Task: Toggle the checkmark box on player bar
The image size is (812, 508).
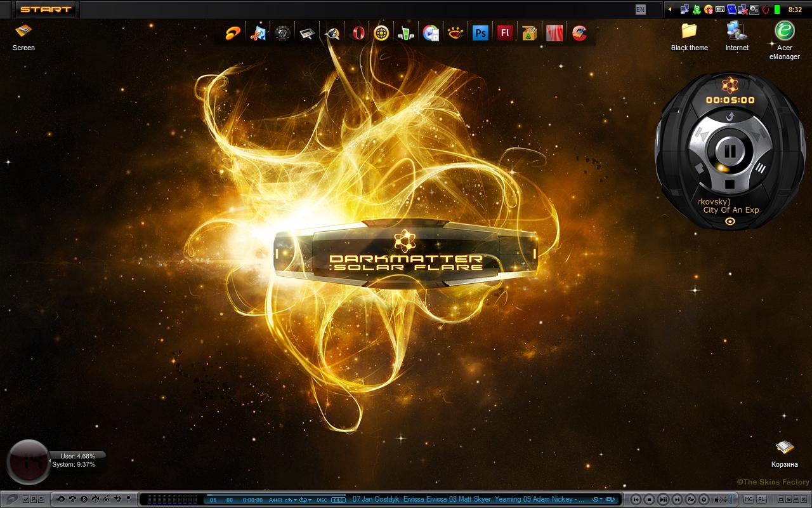Action: coord(26,500)
